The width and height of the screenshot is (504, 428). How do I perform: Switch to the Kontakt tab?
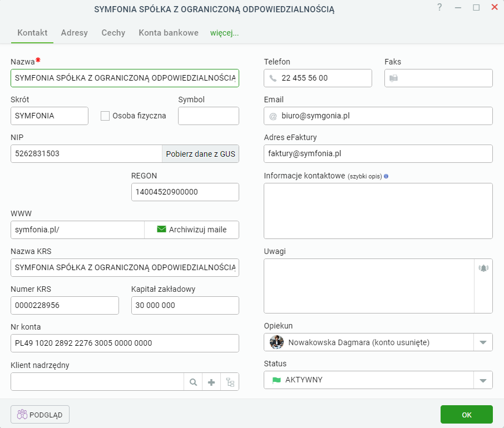point(32,33)
